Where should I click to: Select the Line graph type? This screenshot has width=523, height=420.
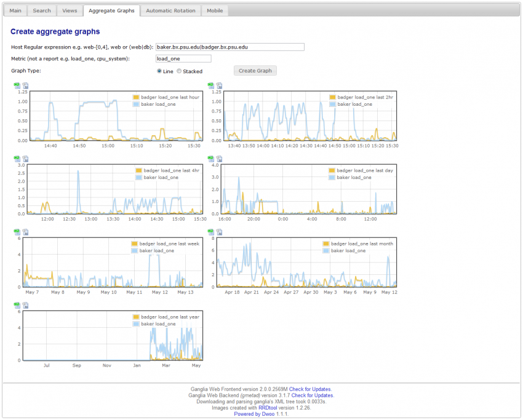click(159, 70)
